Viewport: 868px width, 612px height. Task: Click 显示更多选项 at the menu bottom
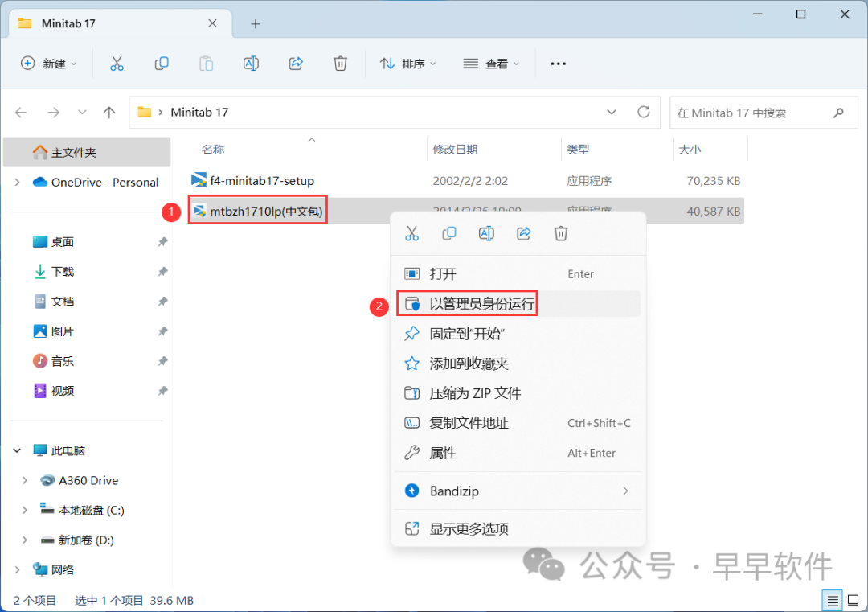click(x=469, y=529)
